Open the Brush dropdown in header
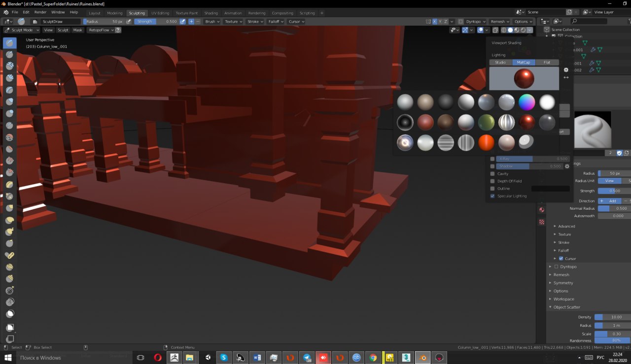 point(212,22)
